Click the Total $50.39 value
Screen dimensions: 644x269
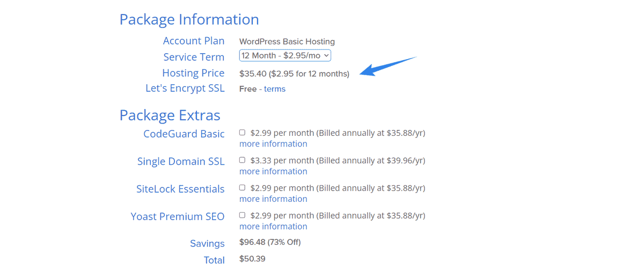pos(252,259)
